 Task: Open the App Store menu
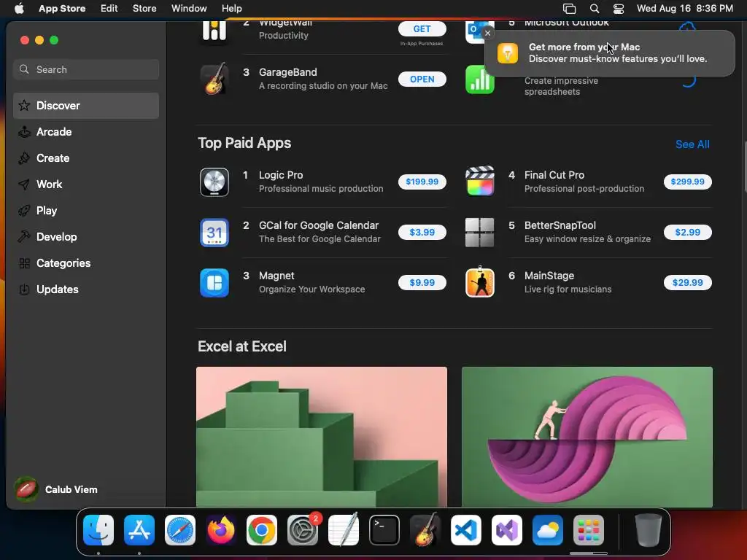[x=62, y=9]
